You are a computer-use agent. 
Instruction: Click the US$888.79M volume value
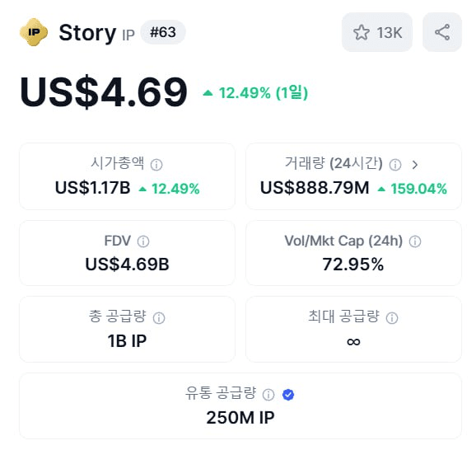coord(315,188)
